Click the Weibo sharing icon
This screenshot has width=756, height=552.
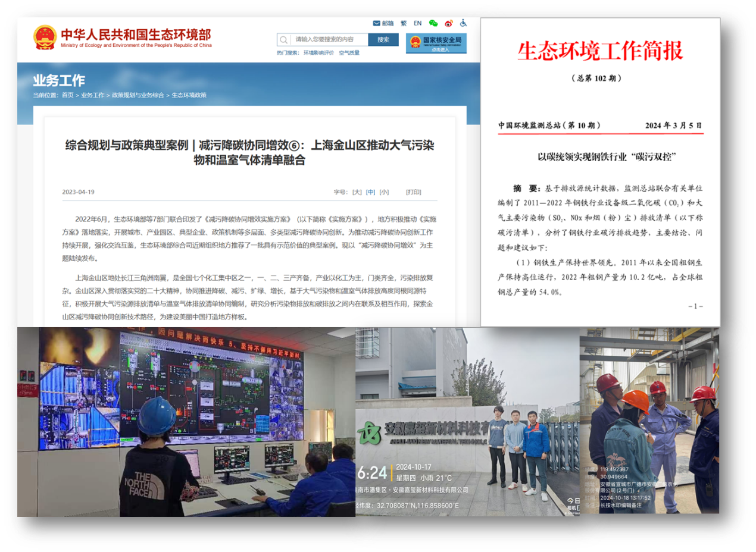tap(448, 23)
